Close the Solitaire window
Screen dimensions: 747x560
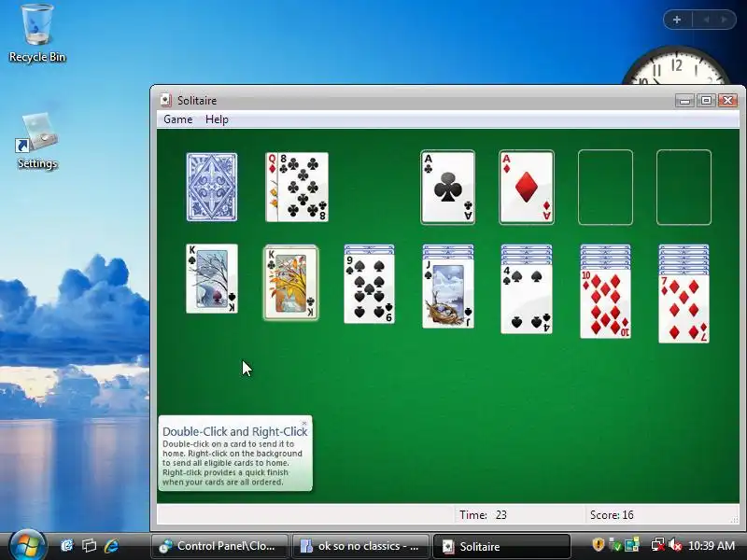[728, 101]
